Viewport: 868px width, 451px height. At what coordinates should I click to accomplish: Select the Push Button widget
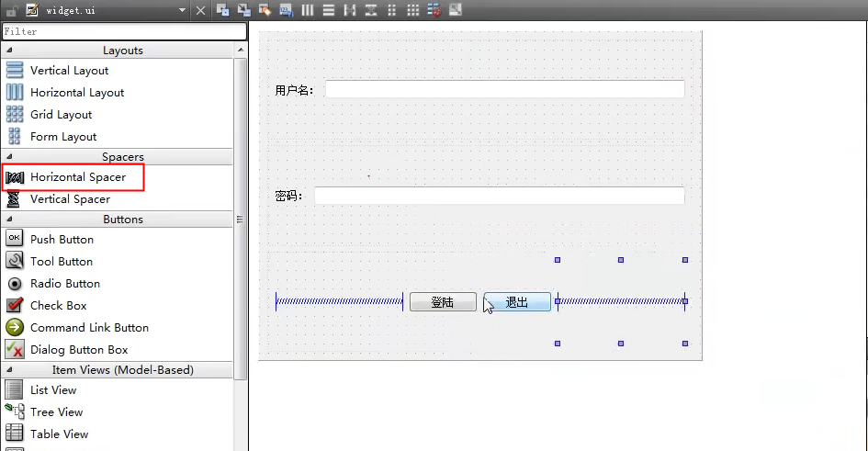[118, 239]
